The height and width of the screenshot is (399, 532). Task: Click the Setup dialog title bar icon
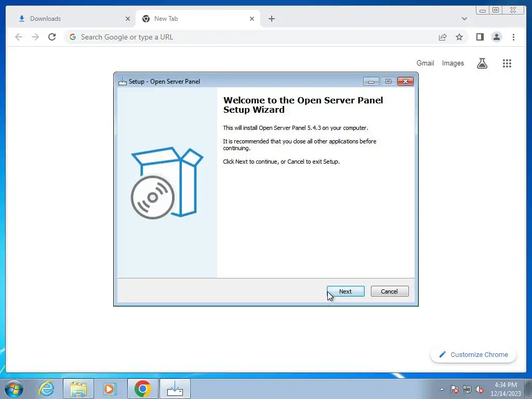point(123,82)
